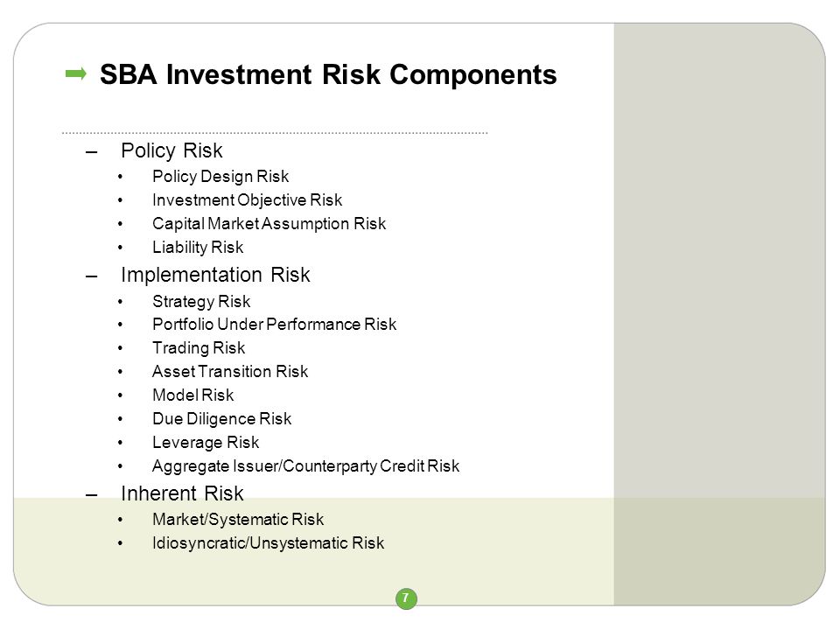Click the Asset Transition Risk bullet
The height and width of the screenshot is (630, 840).
[230, 371]
